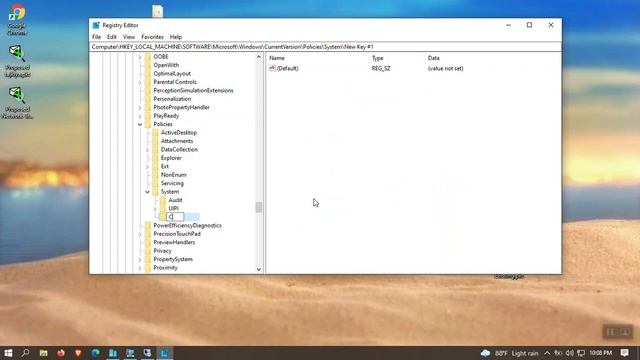This screenshot has width=640, height=360.
Task: Select the Explorer key folder icon
Action: point(155,158)
